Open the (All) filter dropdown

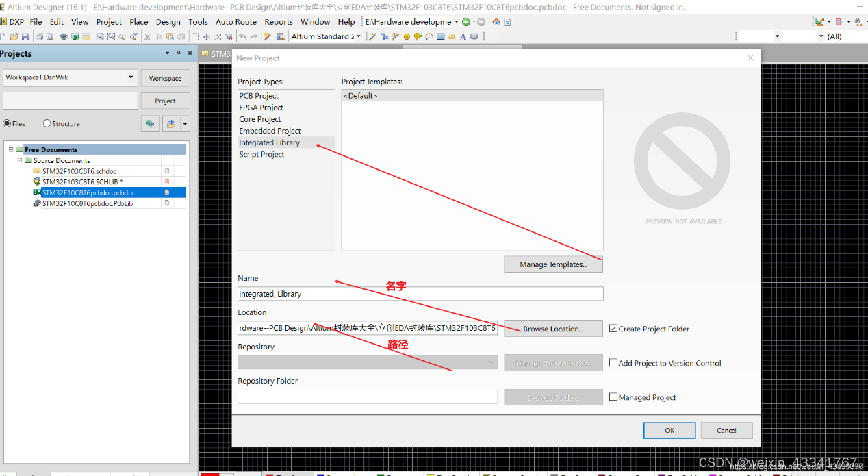tap(834, 36)
